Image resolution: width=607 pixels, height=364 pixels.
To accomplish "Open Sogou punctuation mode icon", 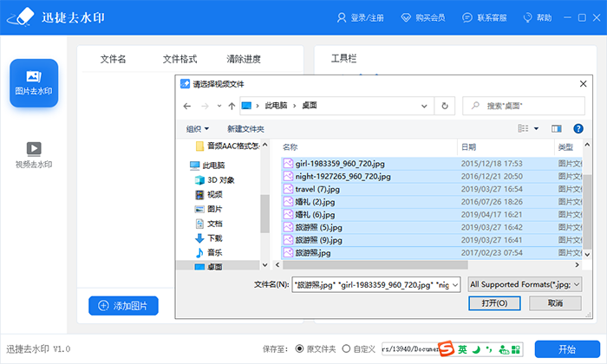I will click(x=489, y=349).
